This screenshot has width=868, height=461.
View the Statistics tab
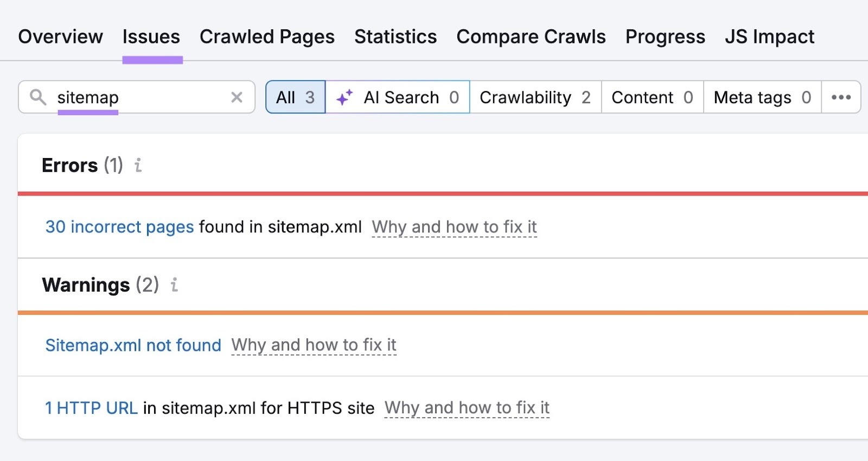395,36
